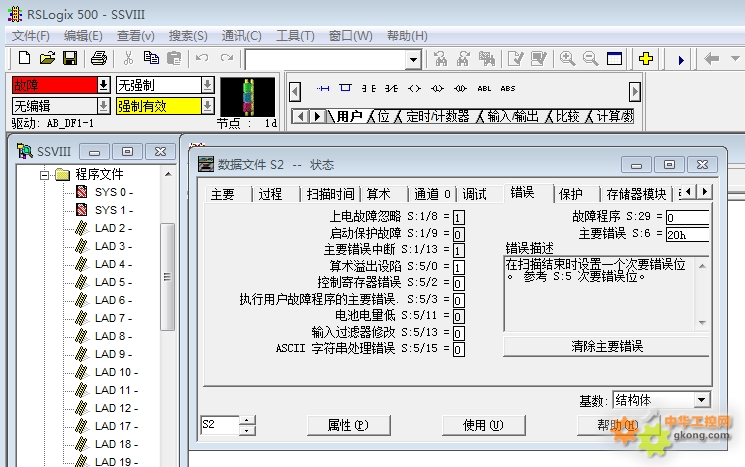Increment the S2 file stepper up arrow

click(247, 420)
